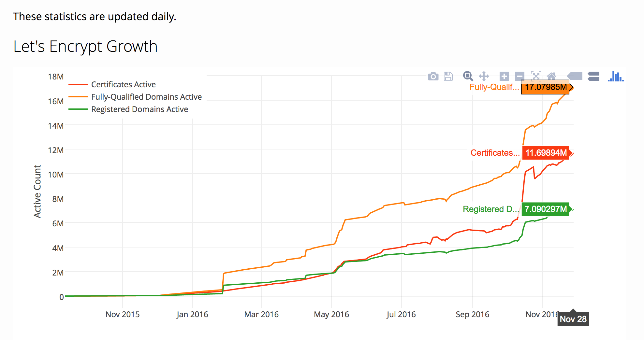Click the Mar 2016 x-axis label
The width and height of the screenshot is (644, 340).
[x=261, y=314]
